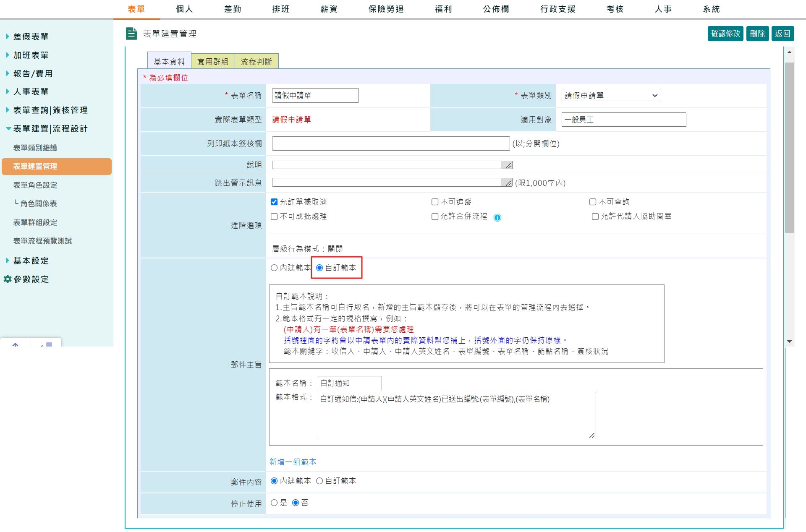
Task: Click the resize handle on the 說明 field
Action: coord(508,165)
